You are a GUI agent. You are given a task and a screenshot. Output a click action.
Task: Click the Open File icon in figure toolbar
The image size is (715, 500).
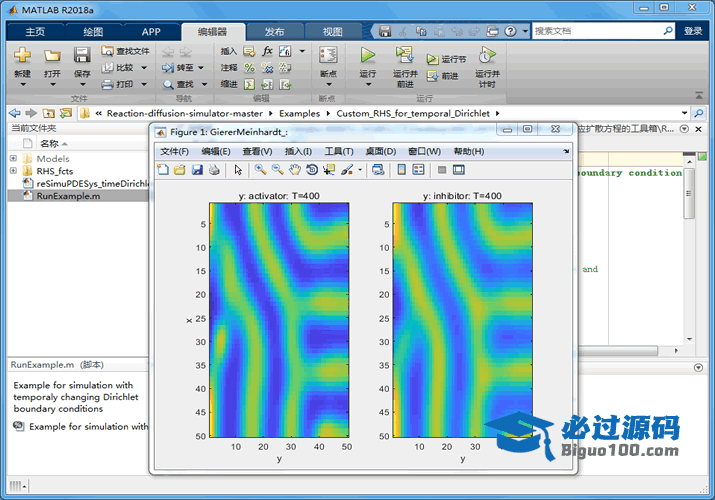pos(180,170)
